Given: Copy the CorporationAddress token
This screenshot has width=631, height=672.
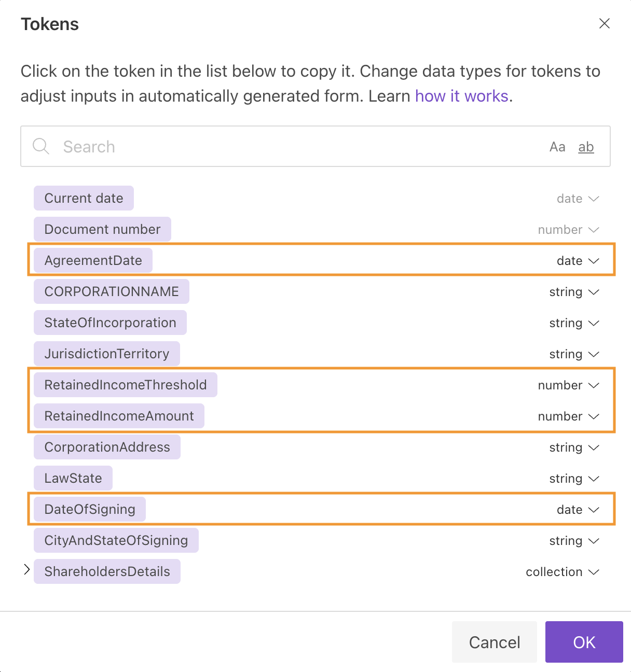Looking at the screenshot, I should tap(107, 447).
